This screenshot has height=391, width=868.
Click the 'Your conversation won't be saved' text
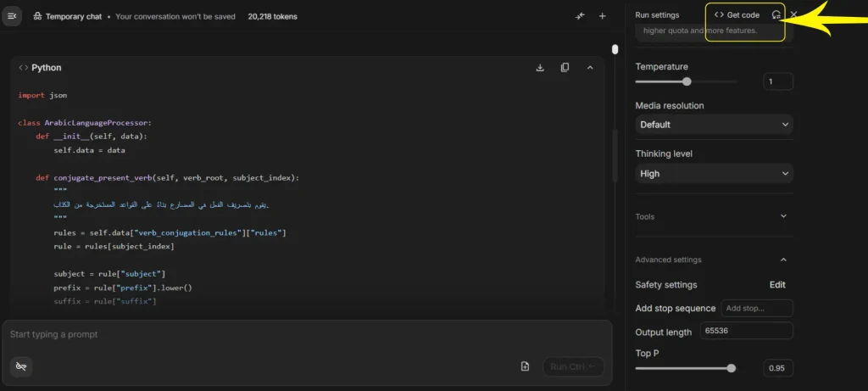[175, 17]
